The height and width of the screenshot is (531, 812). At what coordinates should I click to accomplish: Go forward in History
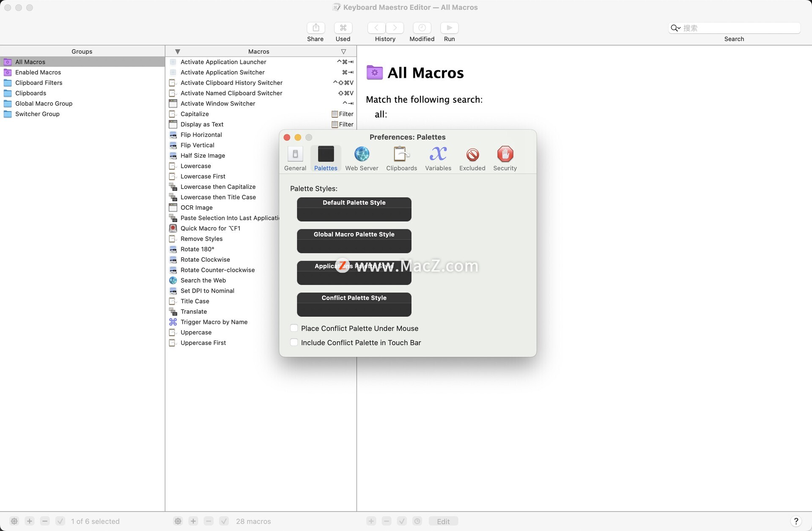tap(395, 28)
